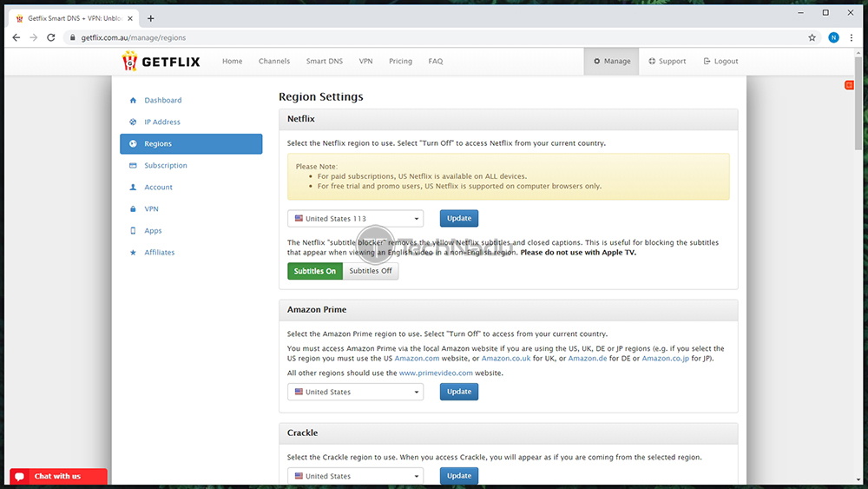Click the browser address bar URL
Image resolution: width=868 pixels, height=489 pixels.
coord(134,37)
